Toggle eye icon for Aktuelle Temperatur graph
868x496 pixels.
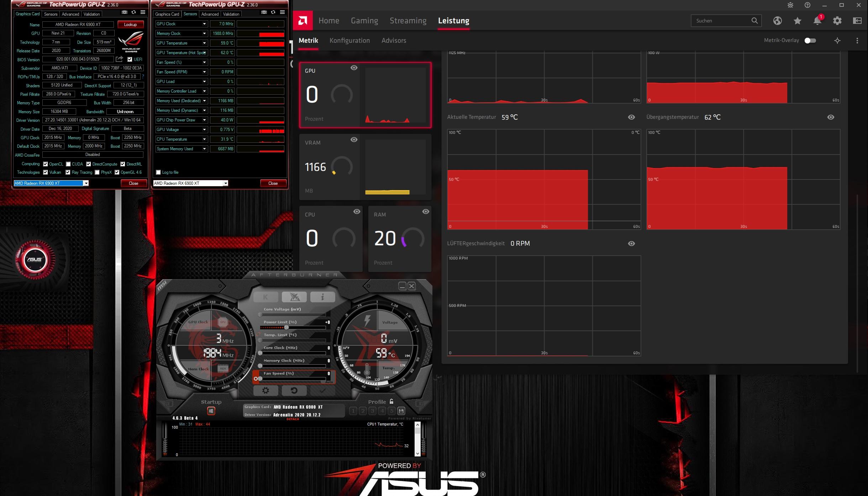coord(631,117)
